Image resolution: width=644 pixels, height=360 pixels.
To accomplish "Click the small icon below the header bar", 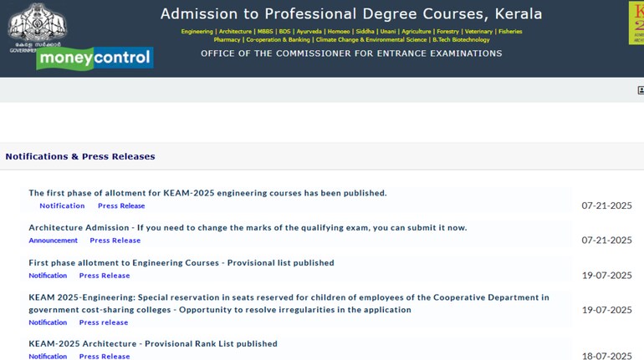I will click(x=640, y=90).
